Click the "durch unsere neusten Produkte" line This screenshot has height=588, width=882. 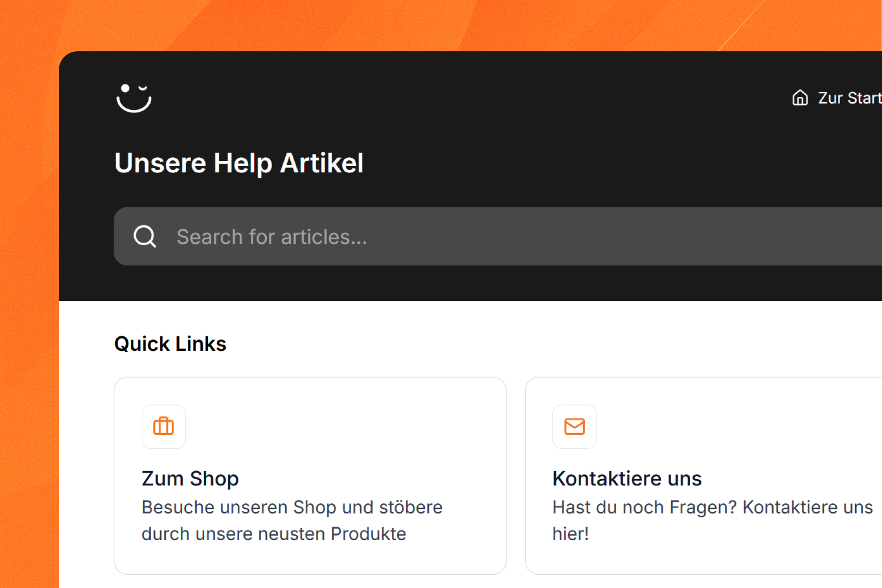click(x=273, y=534)
